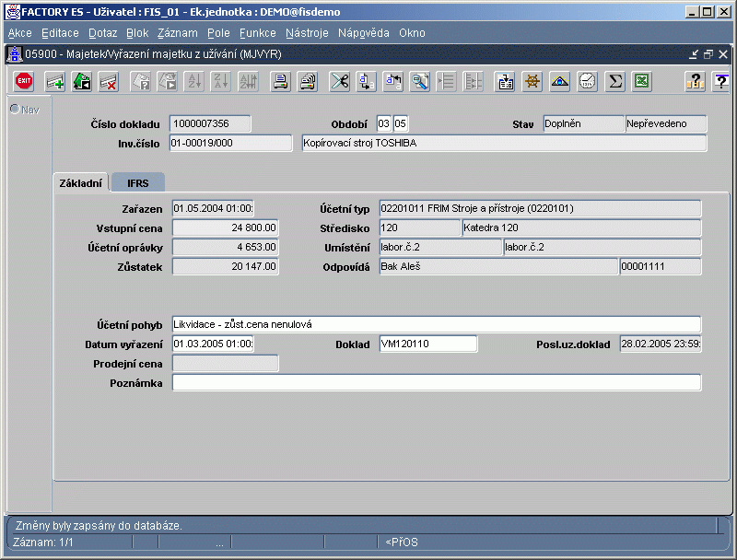Click the status message Změny byly zapsány do databáze

coord(99,525)
